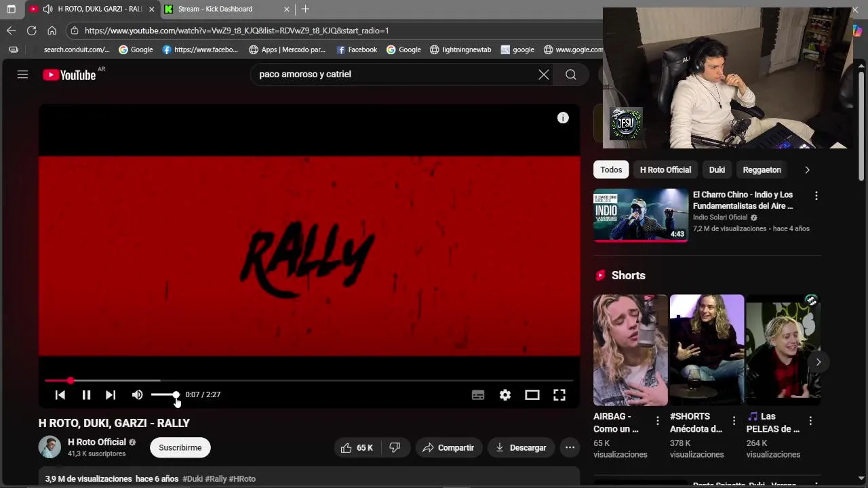
Task: Open options for #SHORTS Anécdota short
Action: [x=734, y=421]
